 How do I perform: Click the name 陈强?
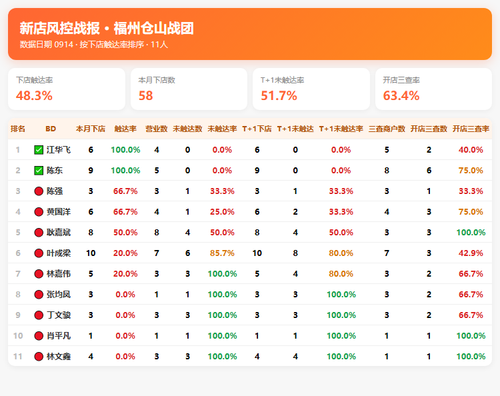55,191
